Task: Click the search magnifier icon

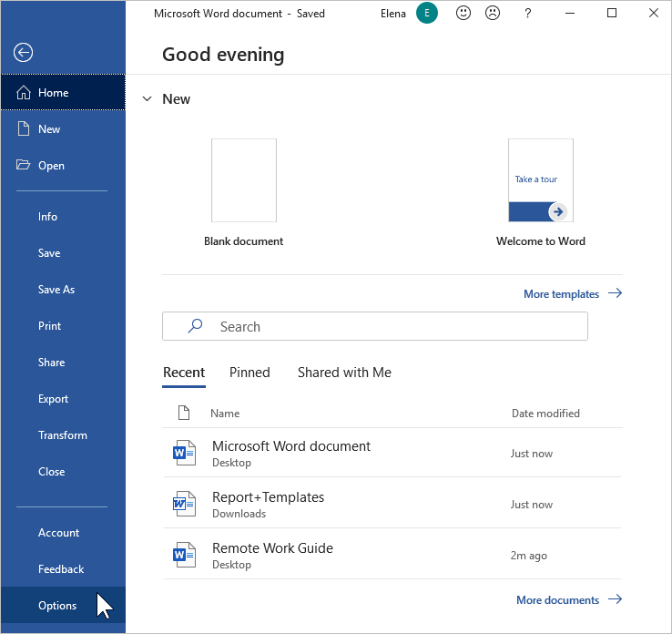Action: pyautogui.click(x=195, y=326)
